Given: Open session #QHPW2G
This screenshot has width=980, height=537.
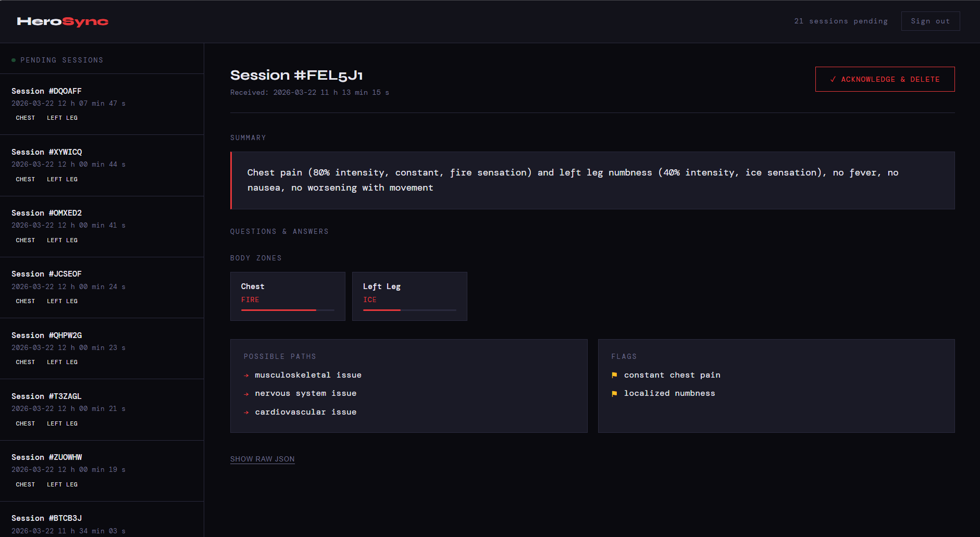Looking at the screenshot, I should pos(102,348).
